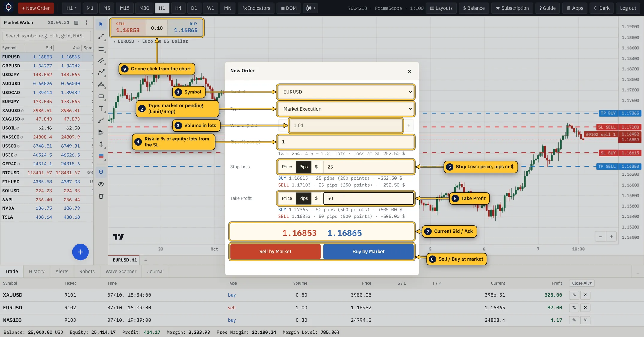The image size is (644, 337).
Task: Select the text annotation tool
Action: (x=101, y=108)
